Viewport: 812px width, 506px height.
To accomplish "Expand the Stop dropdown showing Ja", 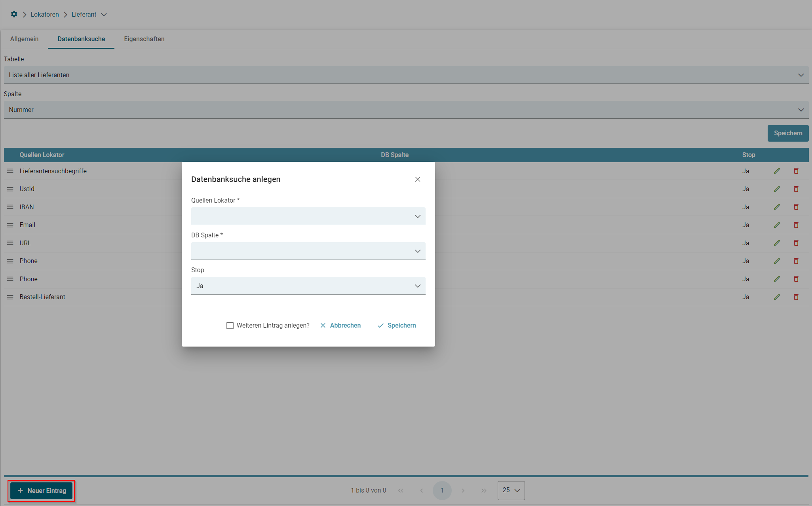I will 308,286.
